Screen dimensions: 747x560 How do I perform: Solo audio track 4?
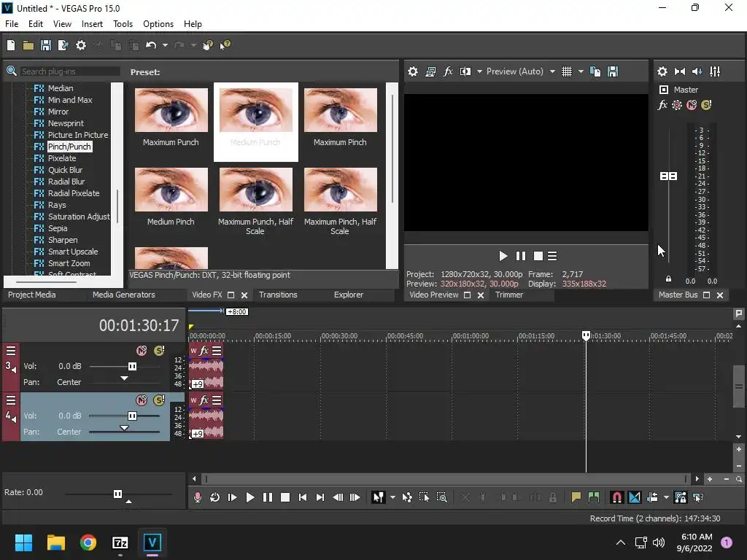(159, 400)
